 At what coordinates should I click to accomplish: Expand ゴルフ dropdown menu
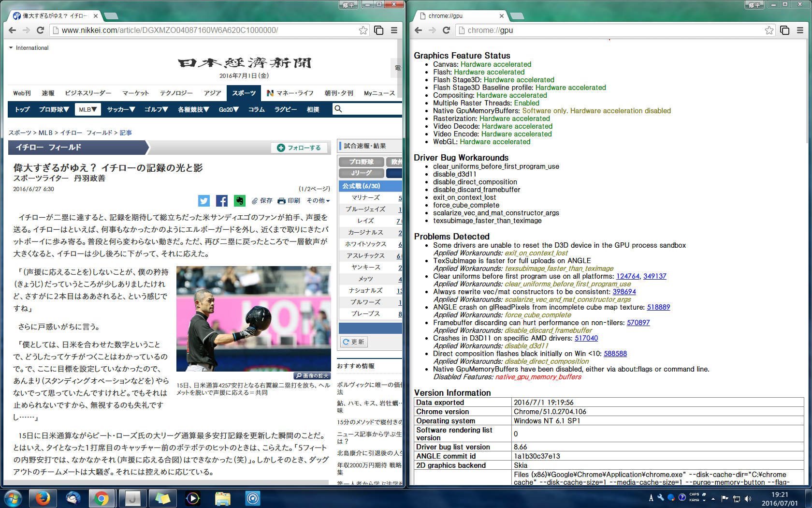156,109
